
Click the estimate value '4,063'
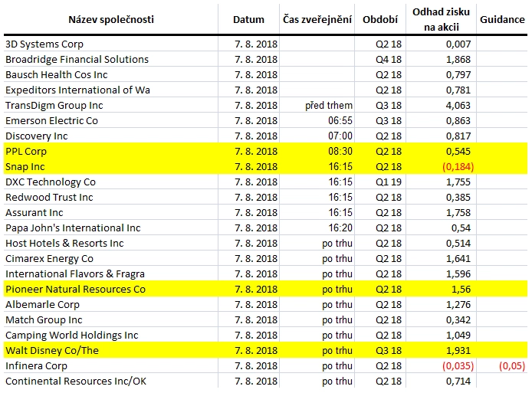tap(458, 106)
